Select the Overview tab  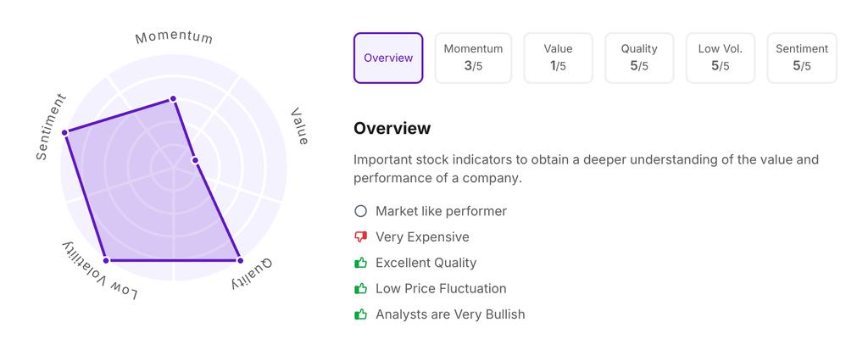(388, 58)
